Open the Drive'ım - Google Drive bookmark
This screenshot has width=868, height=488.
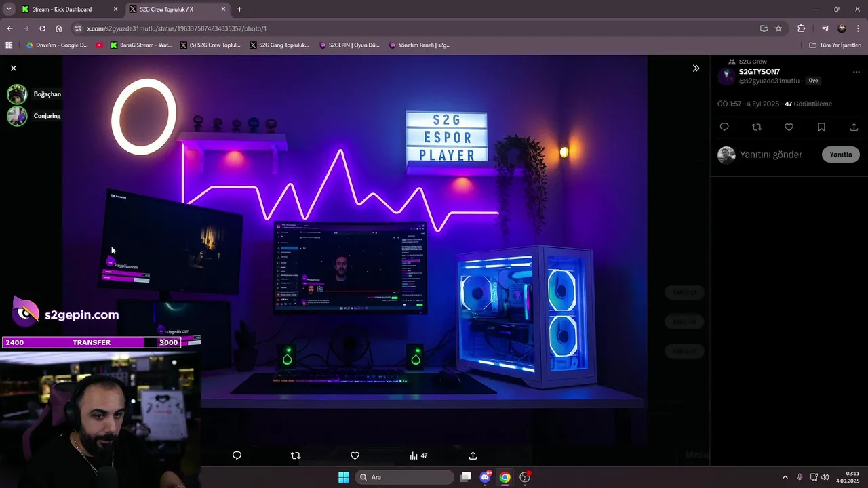(x=58, y=45)
